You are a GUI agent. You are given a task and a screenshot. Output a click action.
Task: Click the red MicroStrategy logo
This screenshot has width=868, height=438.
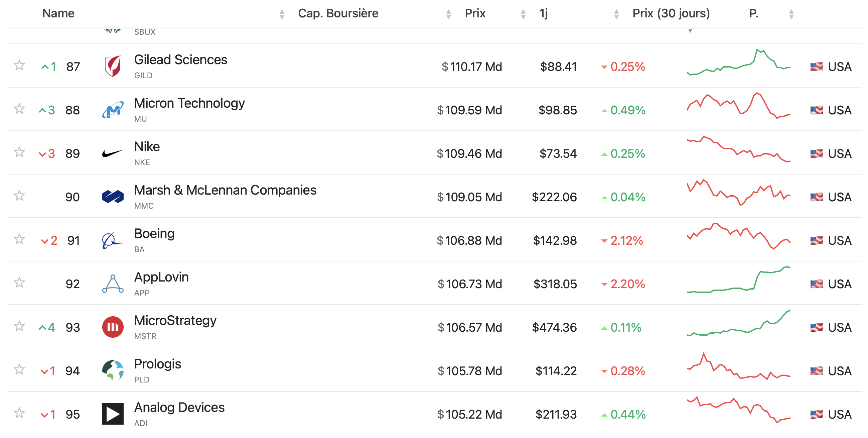pyautogui.click(x=113, y=327)
